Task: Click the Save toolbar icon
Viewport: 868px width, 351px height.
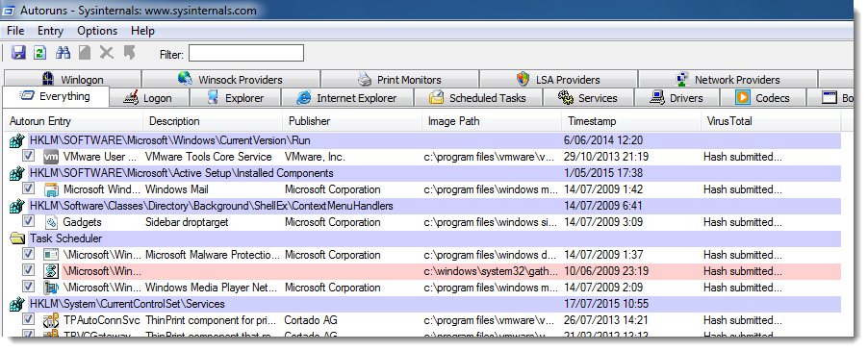Action: 18,53
